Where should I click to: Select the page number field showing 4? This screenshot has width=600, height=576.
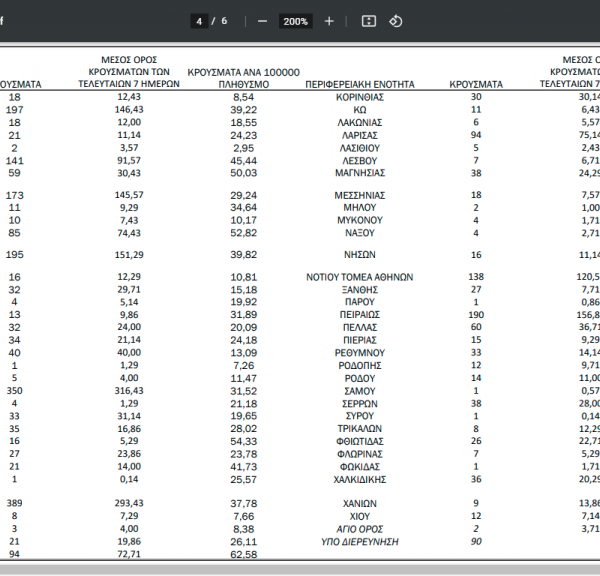[x=199, y=21]
